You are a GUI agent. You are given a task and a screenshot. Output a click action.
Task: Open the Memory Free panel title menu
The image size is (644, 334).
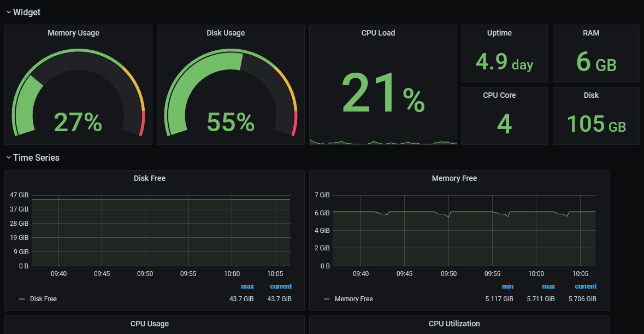click(454, 178)
